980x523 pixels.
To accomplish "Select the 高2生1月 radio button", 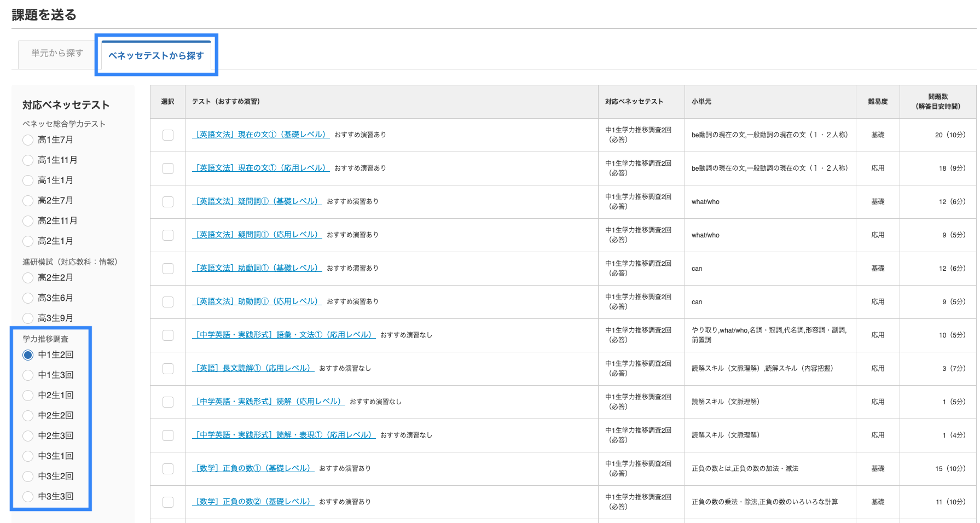I will click(28, 241).
